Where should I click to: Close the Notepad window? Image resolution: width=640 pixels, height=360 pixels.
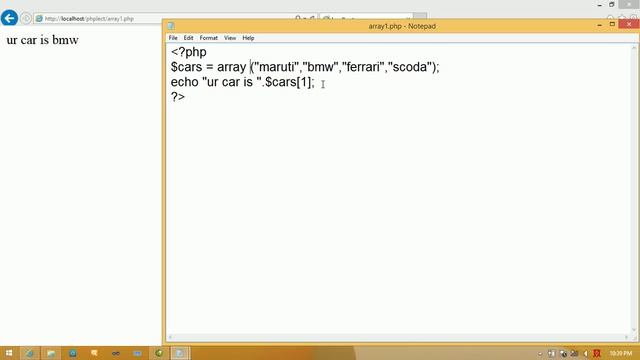629,24
